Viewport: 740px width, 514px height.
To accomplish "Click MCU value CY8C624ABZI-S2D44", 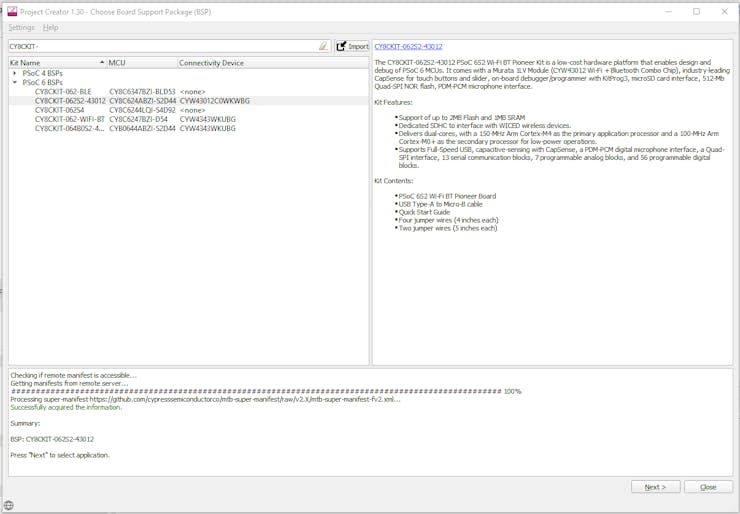I will (143, 101).
